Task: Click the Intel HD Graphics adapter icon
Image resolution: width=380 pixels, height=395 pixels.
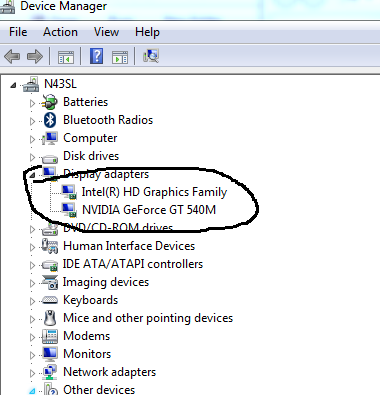Action: [69, 192]
